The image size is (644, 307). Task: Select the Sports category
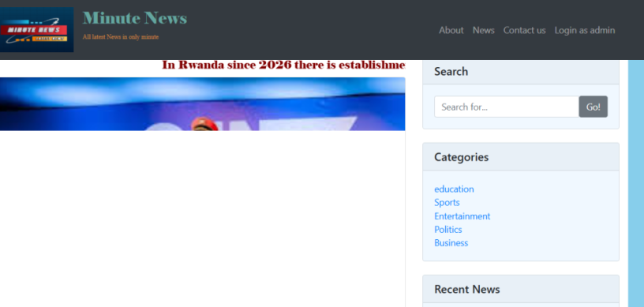447,203
